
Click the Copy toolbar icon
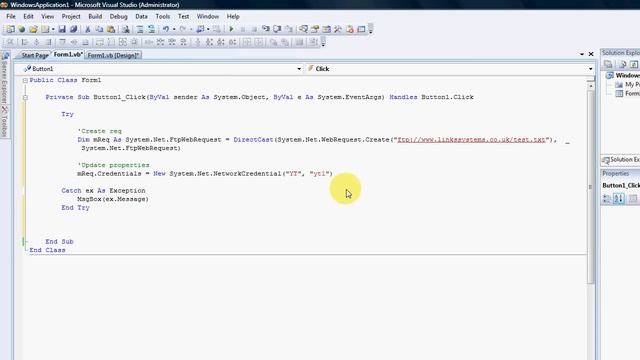coord(99,29)
